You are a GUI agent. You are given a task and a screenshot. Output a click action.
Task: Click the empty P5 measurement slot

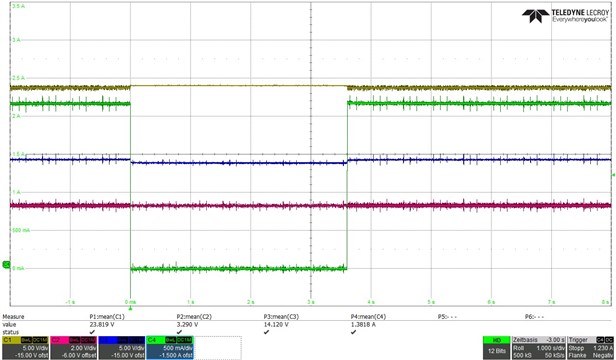[447, 317]
